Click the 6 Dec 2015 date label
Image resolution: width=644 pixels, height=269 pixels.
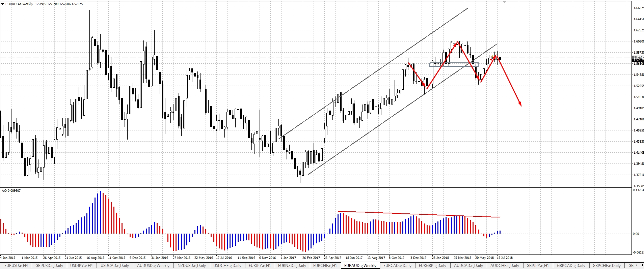pos(137,258)
